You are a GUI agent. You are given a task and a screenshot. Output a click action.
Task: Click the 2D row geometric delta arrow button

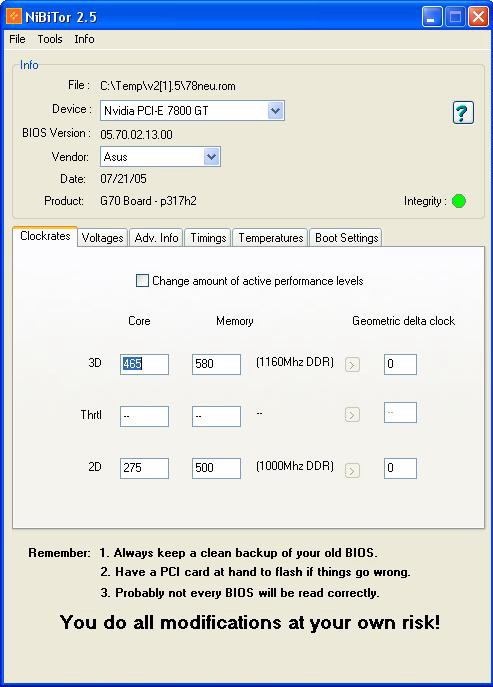pyautogui.click(x=352, y=471)
